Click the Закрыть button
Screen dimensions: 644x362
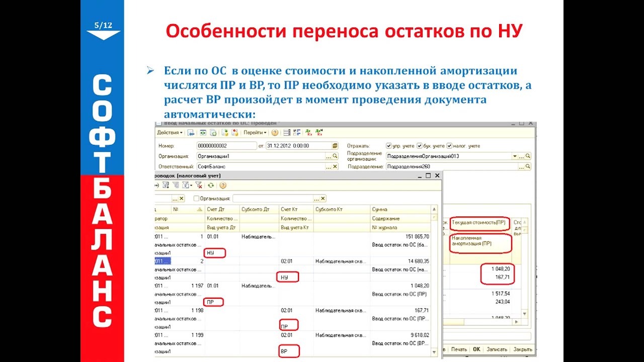coord(523,349)
